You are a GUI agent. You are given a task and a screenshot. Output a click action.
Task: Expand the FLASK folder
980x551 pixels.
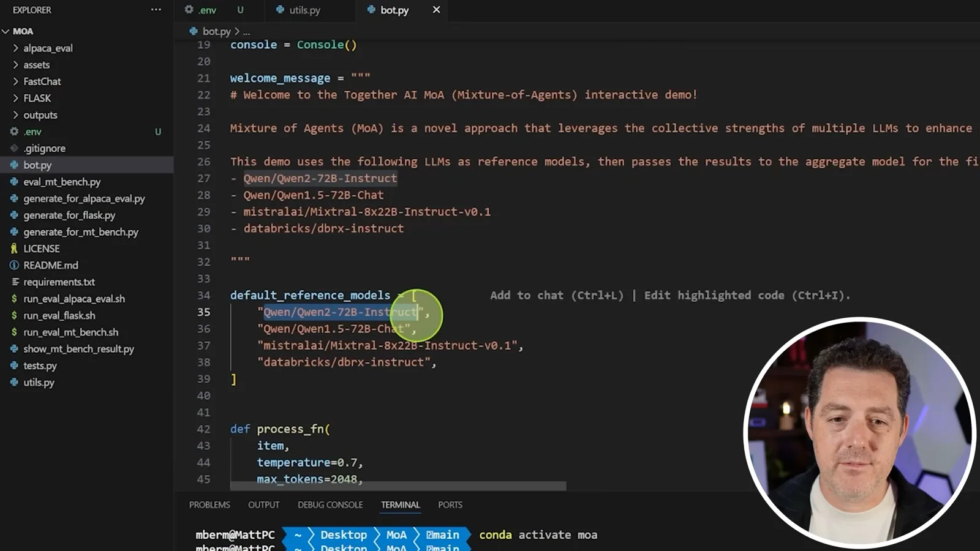15,98
